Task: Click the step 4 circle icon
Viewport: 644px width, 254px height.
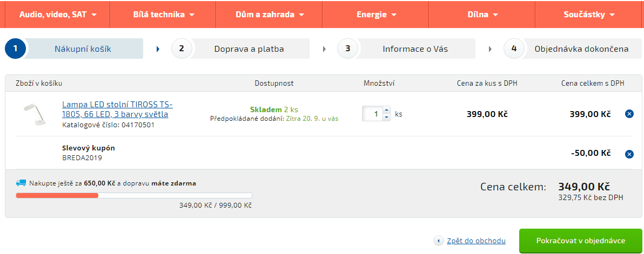Action: [x=514, y=49]
